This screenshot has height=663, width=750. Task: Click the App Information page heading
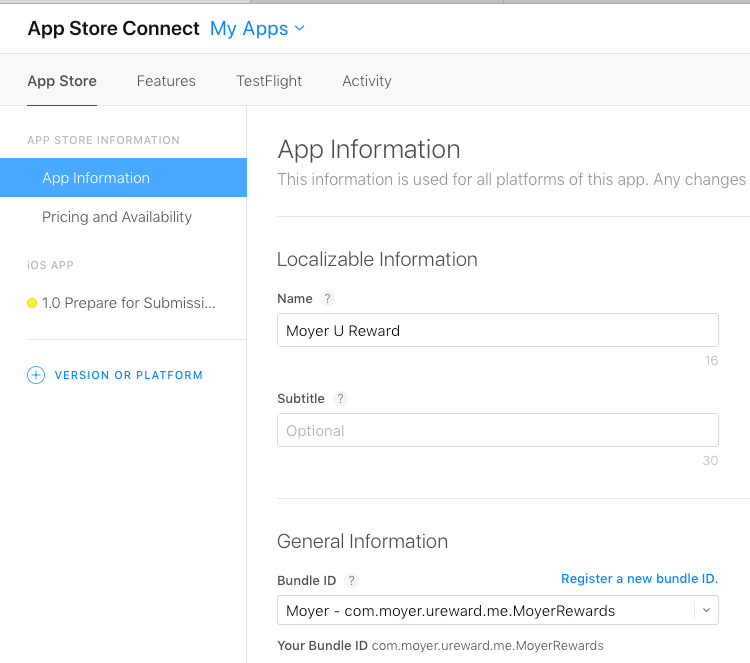pos(369,149)
